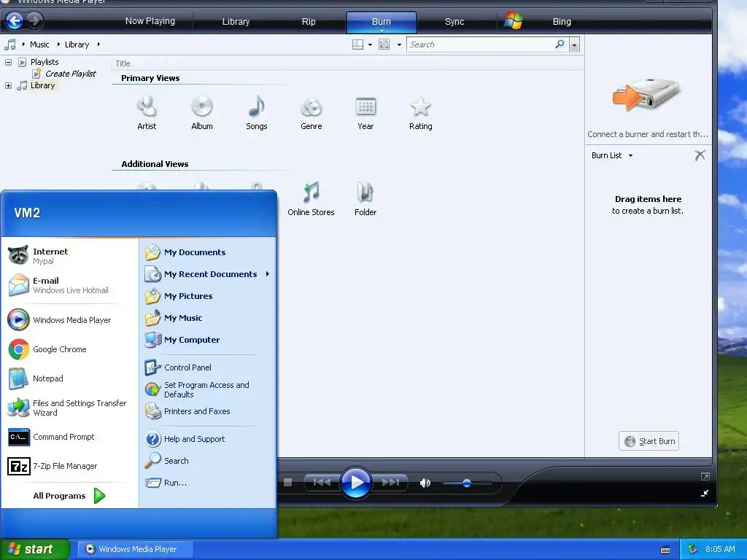Clear the burn list pane
The height and width of the screenshot is (560, 747).
pyautogui.click(x=700, y=155)
